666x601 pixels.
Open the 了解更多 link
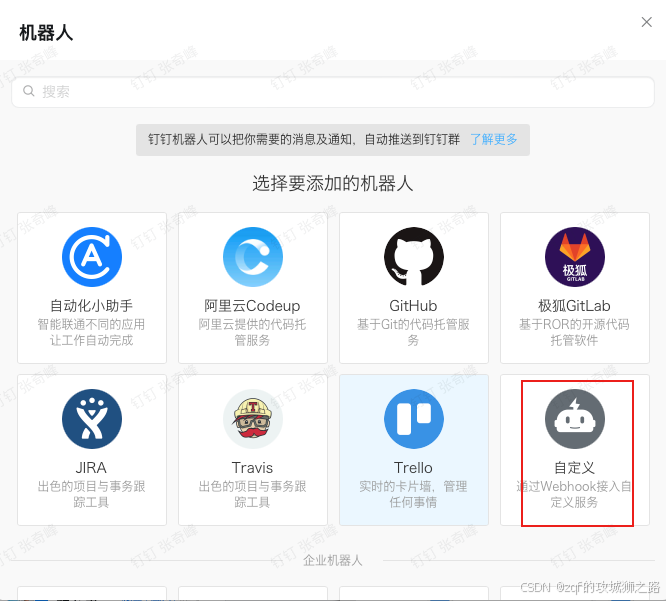tap(494, 139)
